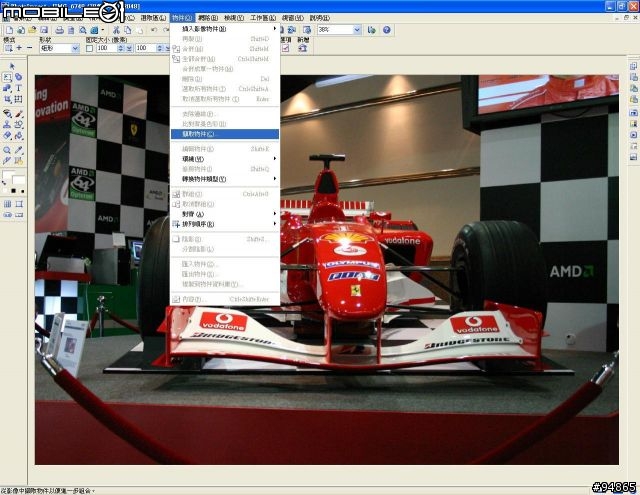Expand the 排列順序(R) submenu

[224, 224]
